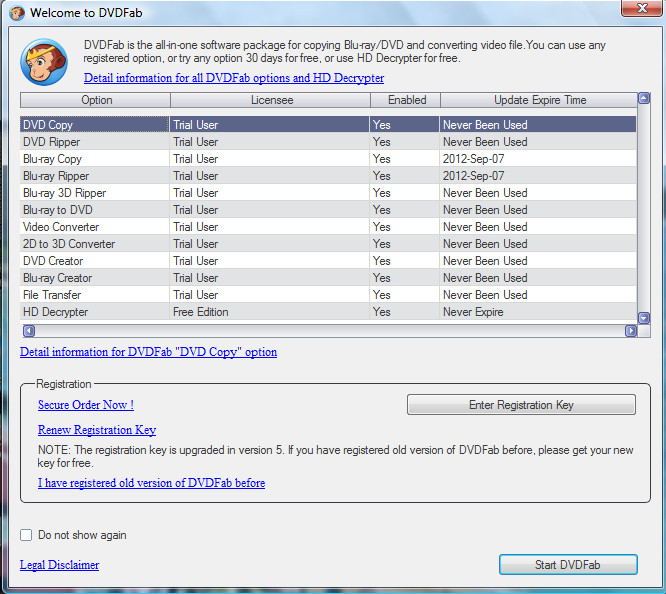
Task: Open the Renew Registration Key link
Action: click(x=97, y=430)
